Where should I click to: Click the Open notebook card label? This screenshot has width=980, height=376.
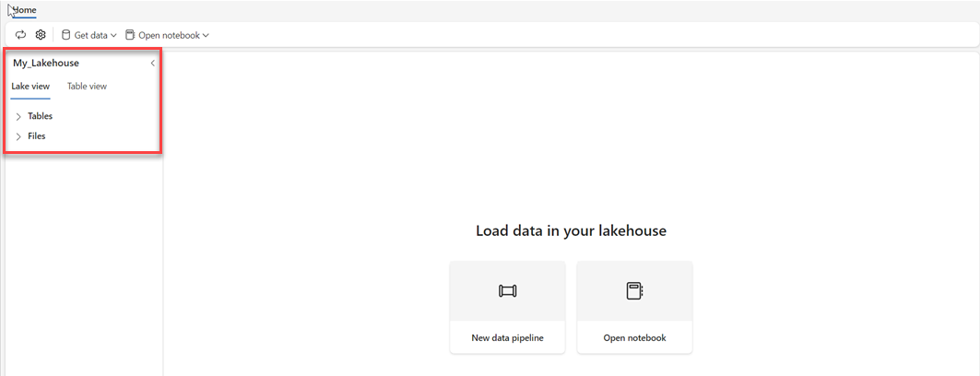pyautogui.click(x=634, y=338)
